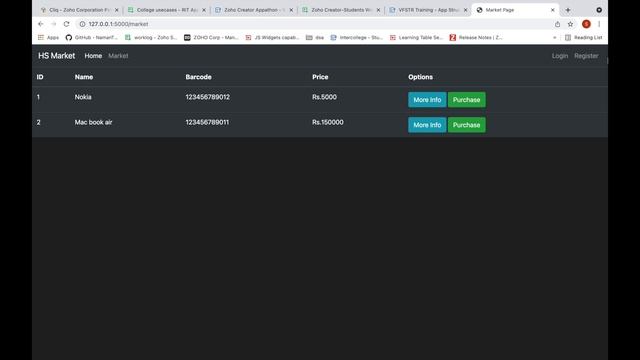Click the Options column header
This screenshot has width=640, height=360.
420,77
